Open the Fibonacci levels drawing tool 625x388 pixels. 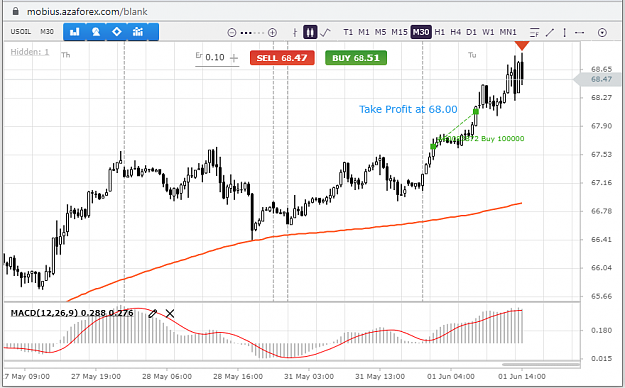tap(534, 33)
